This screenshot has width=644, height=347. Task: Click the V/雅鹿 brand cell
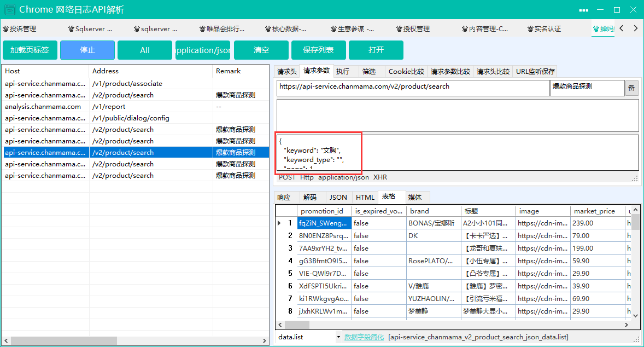[x=434, y=286]
